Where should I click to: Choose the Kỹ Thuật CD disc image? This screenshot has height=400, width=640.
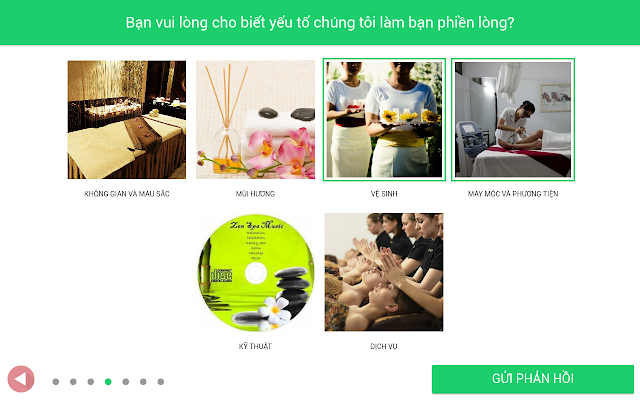[x=256, y=272]
